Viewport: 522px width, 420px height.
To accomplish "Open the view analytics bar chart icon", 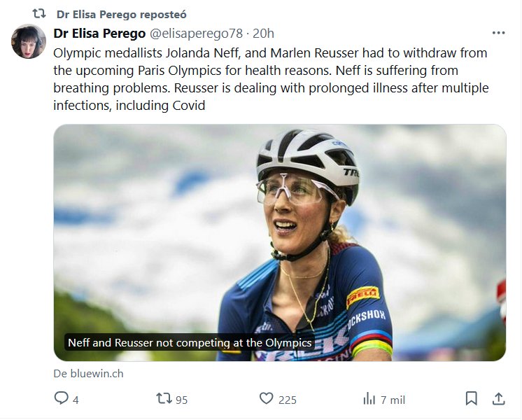I will pos(369,399).
